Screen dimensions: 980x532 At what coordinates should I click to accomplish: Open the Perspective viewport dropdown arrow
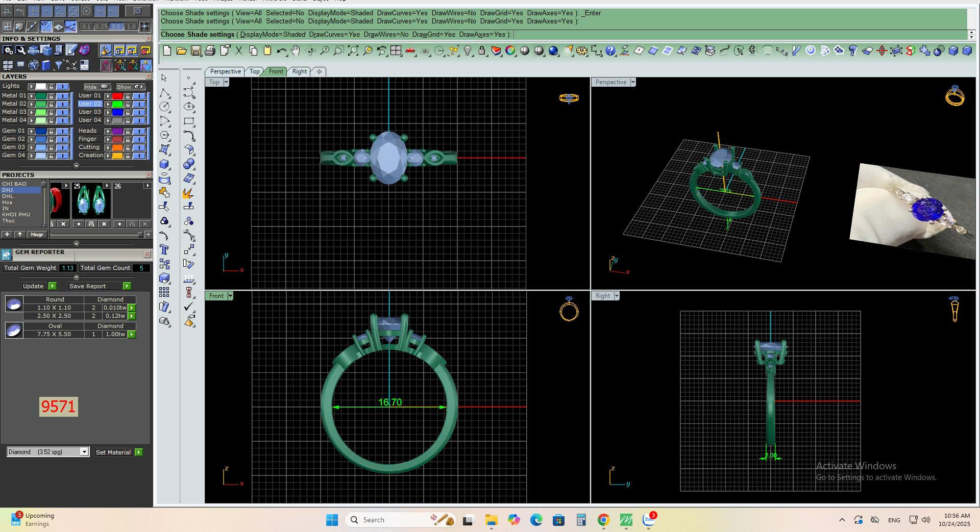633,82
